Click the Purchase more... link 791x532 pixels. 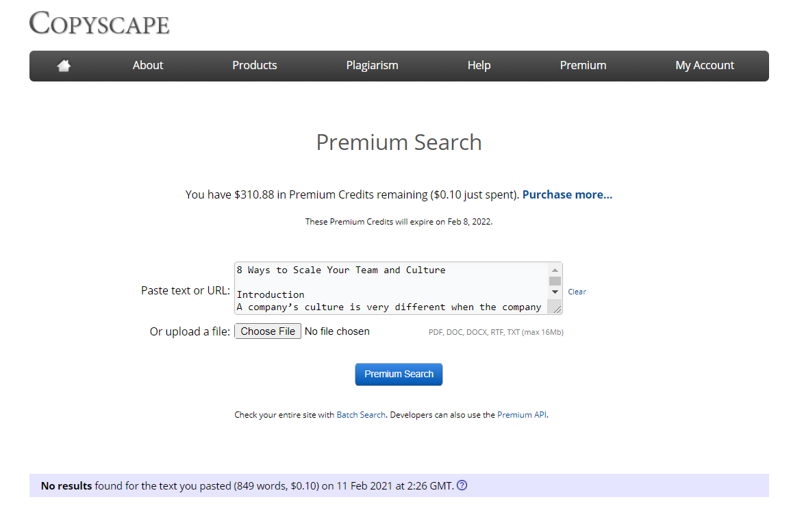[x=567, y=194]
